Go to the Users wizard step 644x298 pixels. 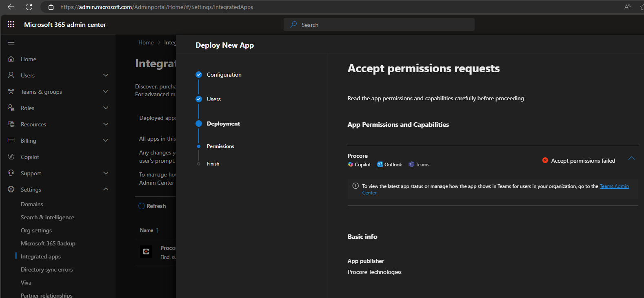coord(214,99)
